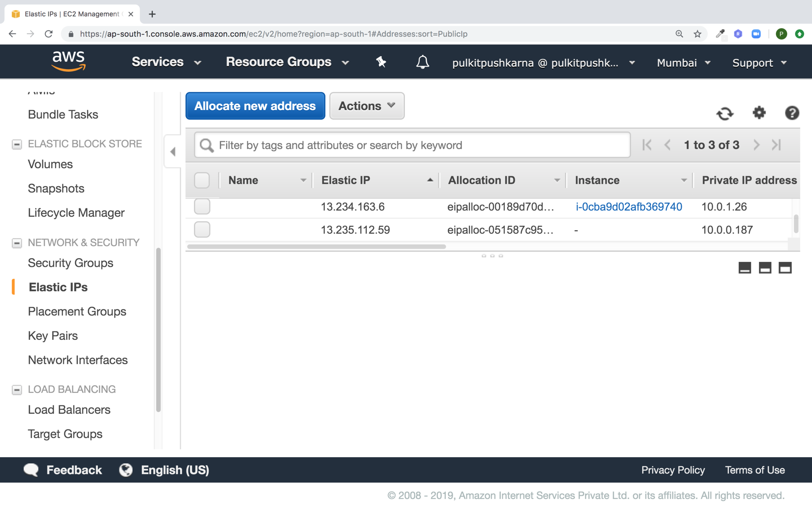
Task: Collapse the Network & Security section
Action: coord(17,243)
